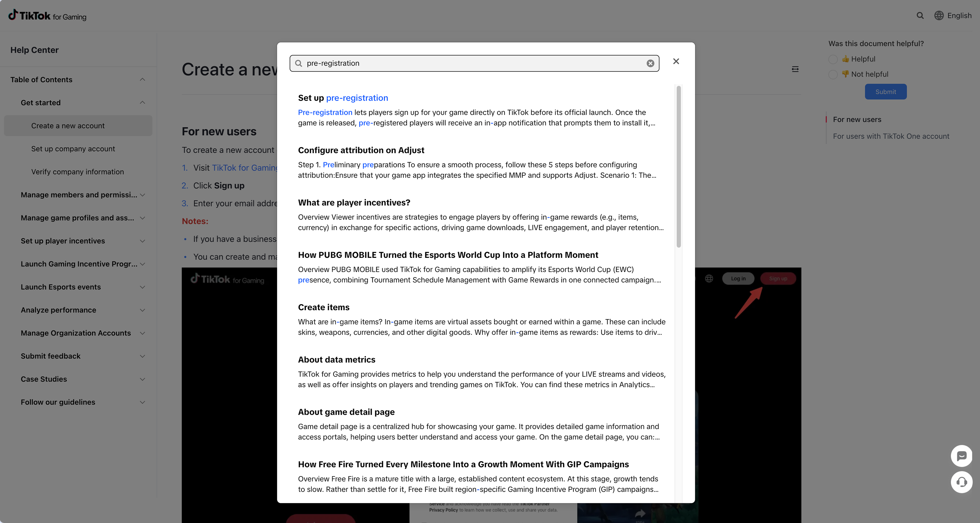This screenshot has width=980, height=523.
Task: Jump to For users with TikTok One account
Action: [x=891, y=136]
